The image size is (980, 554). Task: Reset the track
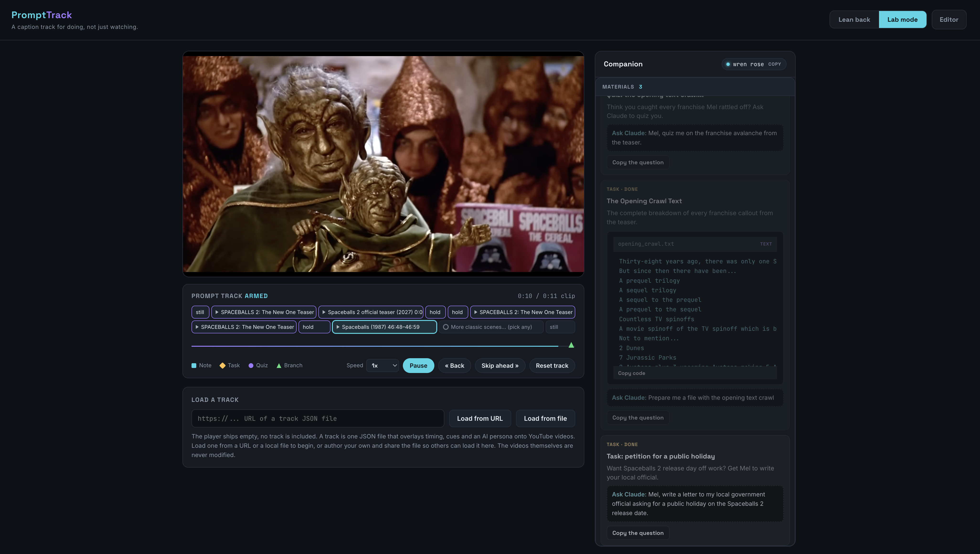(x=552, y=365)
